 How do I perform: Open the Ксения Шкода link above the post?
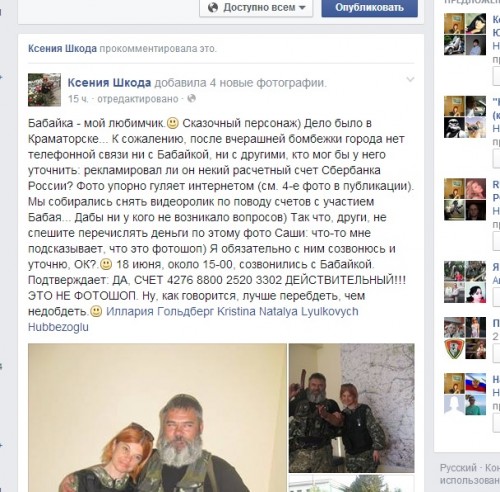62,49
